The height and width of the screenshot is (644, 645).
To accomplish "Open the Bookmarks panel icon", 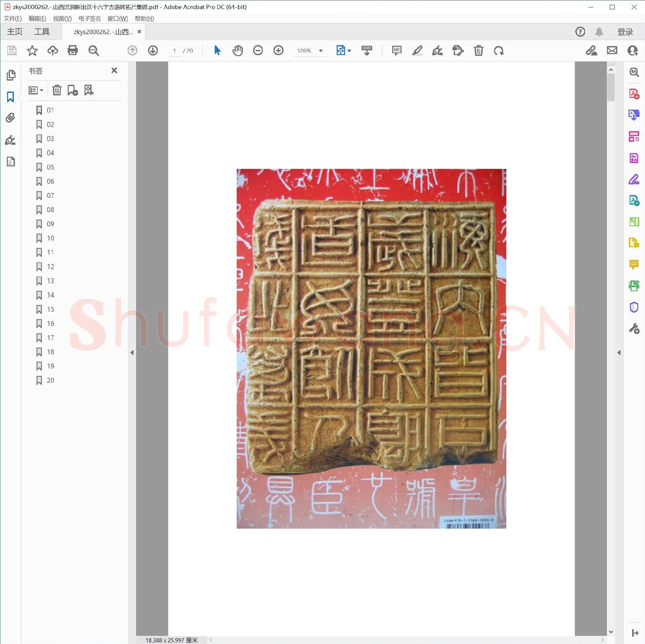I will click(x=10, y=97).
